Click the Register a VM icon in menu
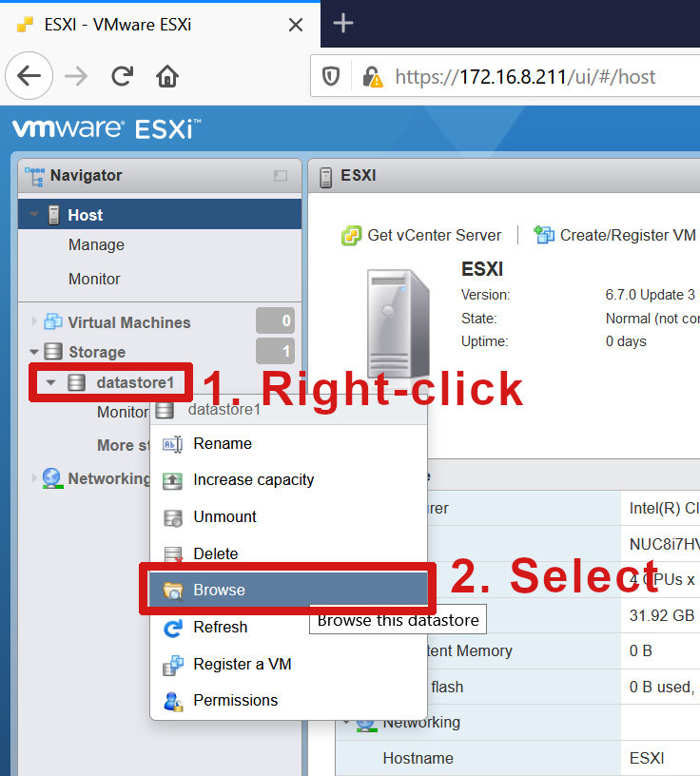Image resolution: width=700 pixels, height=776 pixels. [x=173, y=665]
